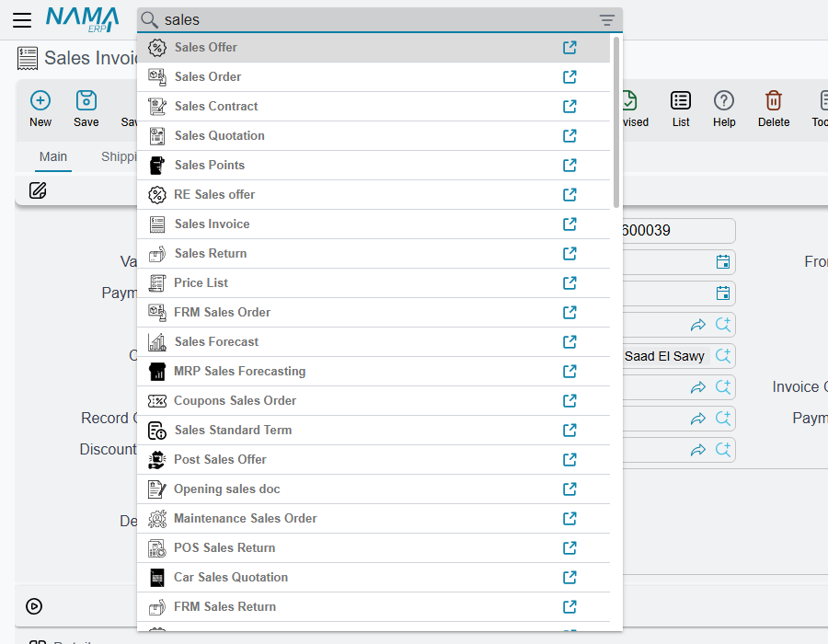Screen dimensions: 828x644
Task: Select Sales Order result
Action: [374, 77]
